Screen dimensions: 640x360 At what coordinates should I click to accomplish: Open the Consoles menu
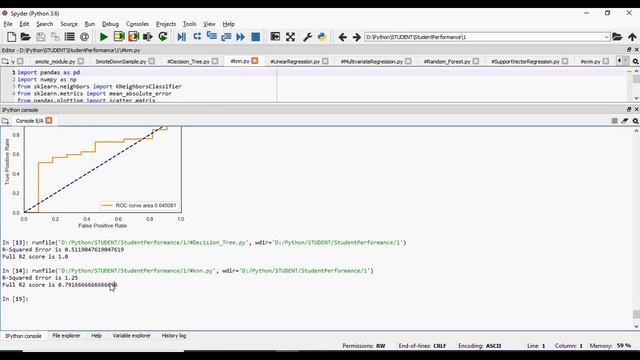coord(138,24)
